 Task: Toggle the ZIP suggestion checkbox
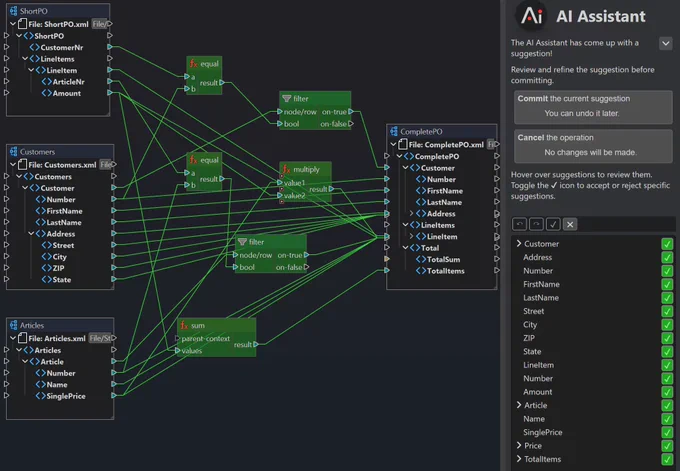tap(667, 338)
